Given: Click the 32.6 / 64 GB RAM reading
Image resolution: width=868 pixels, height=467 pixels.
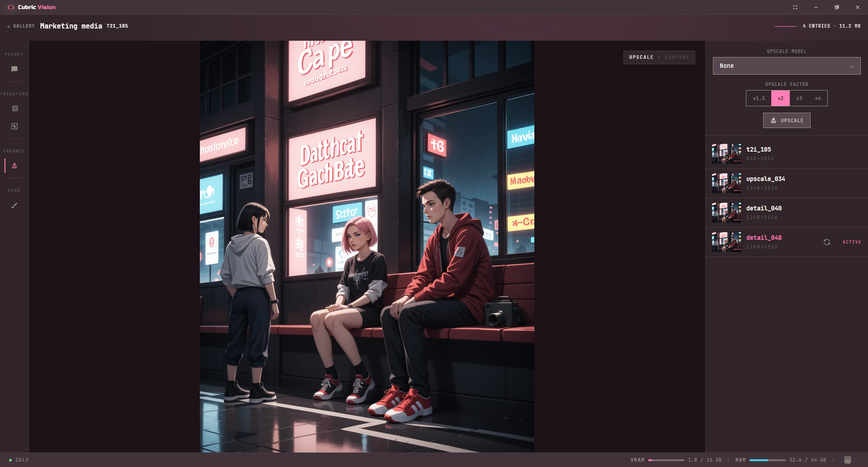Looking at the screenshot, I should click(808, 460).
